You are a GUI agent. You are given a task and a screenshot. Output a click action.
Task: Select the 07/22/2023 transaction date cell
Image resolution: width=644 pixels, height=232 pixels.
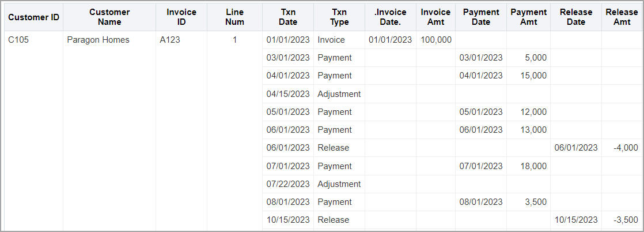pyautogui.click(x=288, y=184)
